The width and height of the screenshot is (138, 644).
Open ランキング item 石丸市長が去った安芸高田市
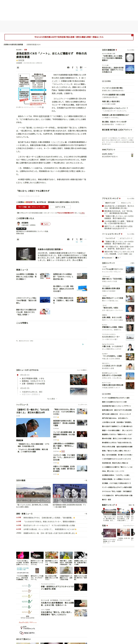(x=119, y=207)
